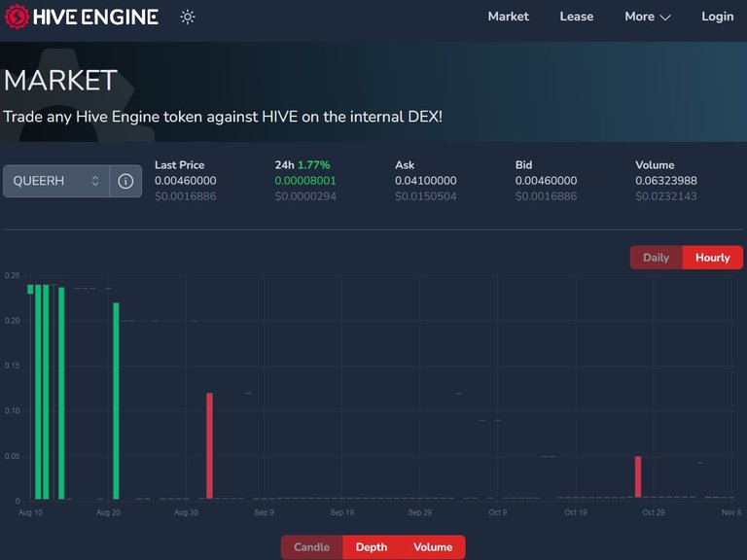Click the Ask value 0.04100000

pos(425,181)
